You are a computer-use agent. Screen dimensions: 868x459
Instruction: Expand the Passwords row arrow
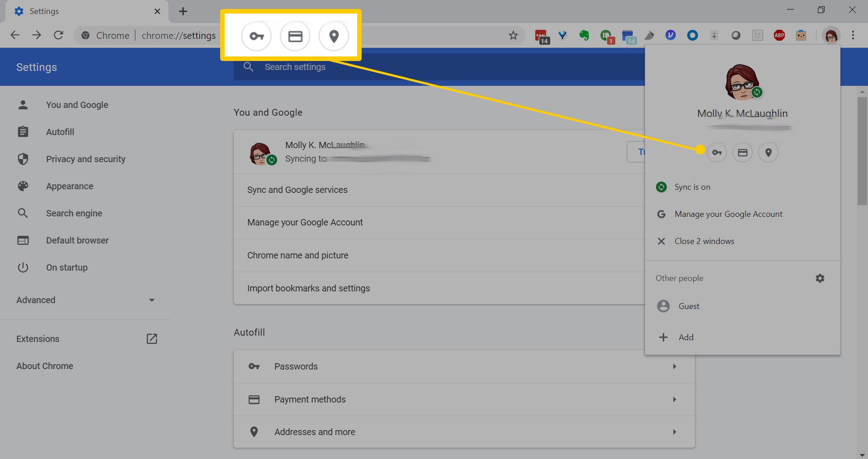(674, 366)
